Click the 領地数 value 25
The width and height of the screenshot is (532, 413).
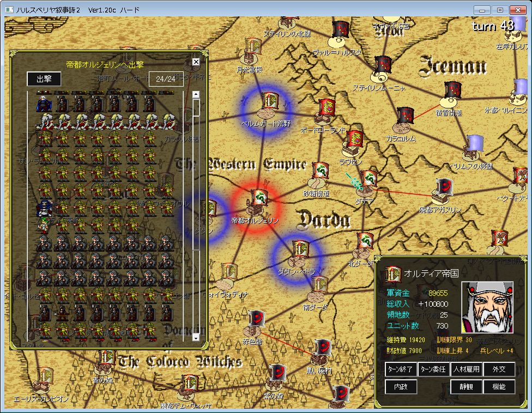pos(444,315)
